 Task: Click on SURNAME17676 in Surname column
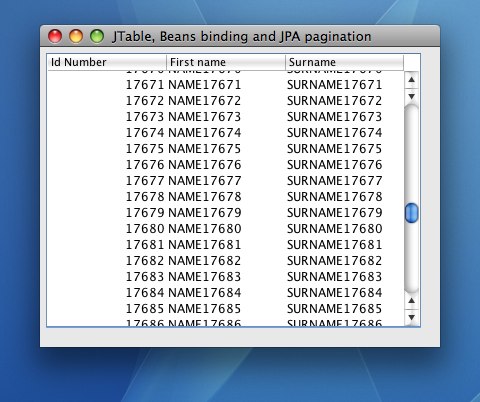pyautogui.click(x=345, y=165)
